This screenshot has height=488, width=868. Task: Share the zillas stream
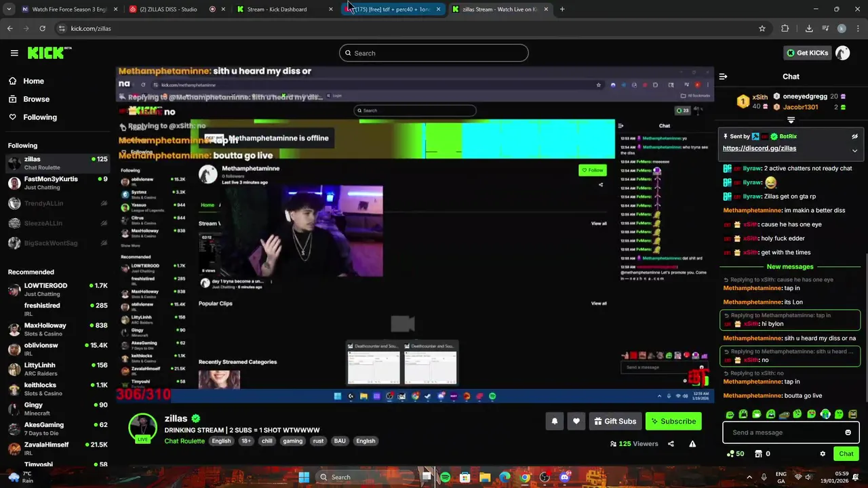(671, 444)
